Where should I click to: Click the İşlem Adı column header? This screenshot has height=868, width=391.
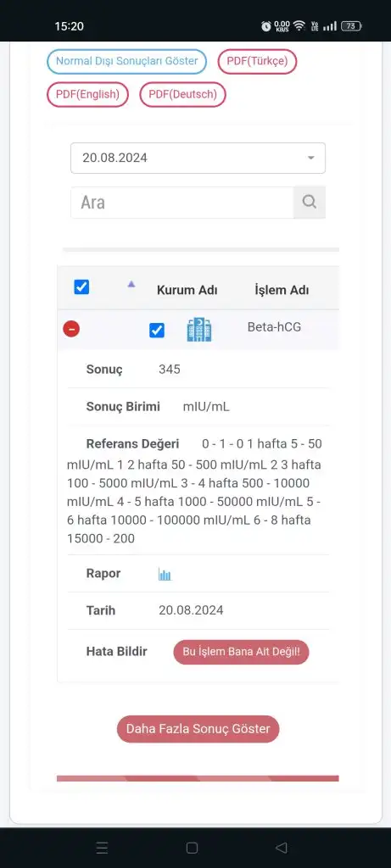click(282, 290)
